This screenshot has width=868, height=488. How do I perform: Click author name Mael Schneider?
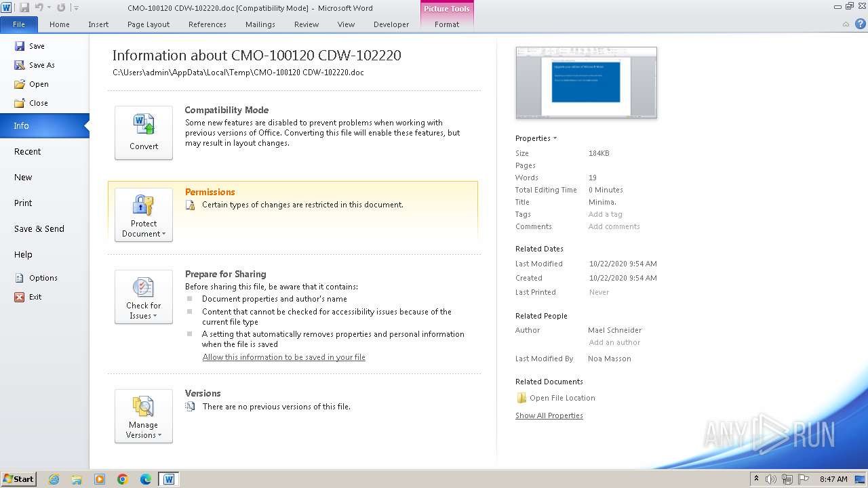pos(614,330)
